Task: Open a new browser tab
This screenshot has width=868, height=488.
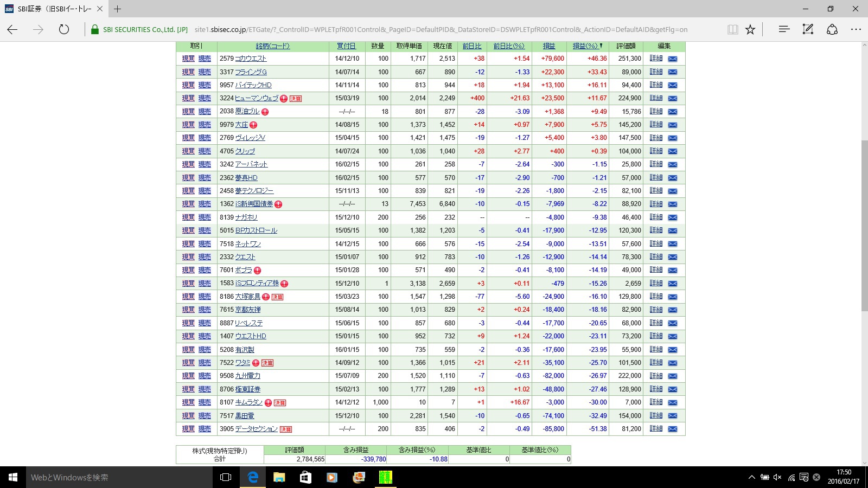Action: [x=118, y=9]
